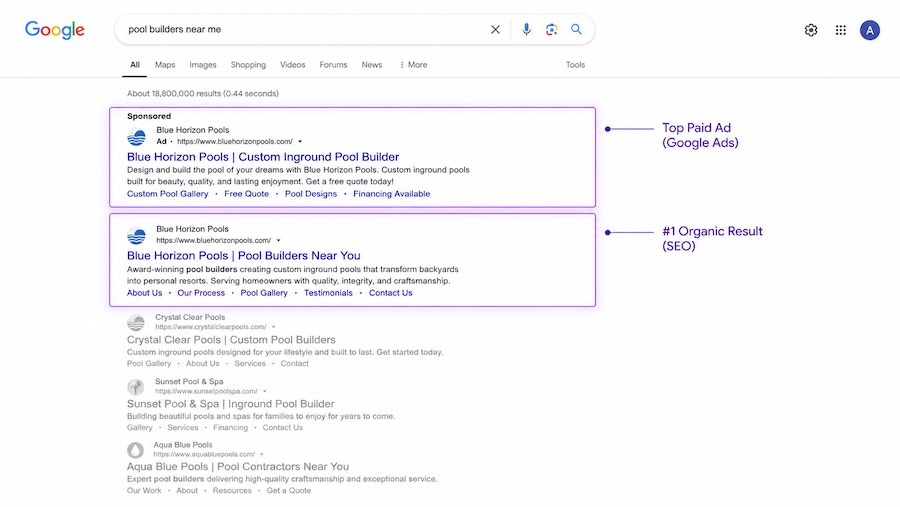Switch to Videos tab
The image size is (900, 507).
pos(292,65)
